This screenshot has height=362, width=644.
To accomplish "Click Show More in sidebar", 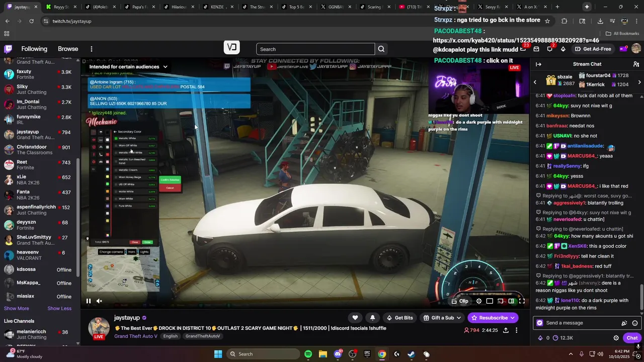I will 17,308.
